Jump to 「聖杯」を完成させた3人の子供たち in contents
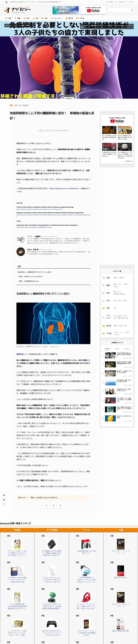The height and width of the screenshot is (644, 138). pos(30,276)
